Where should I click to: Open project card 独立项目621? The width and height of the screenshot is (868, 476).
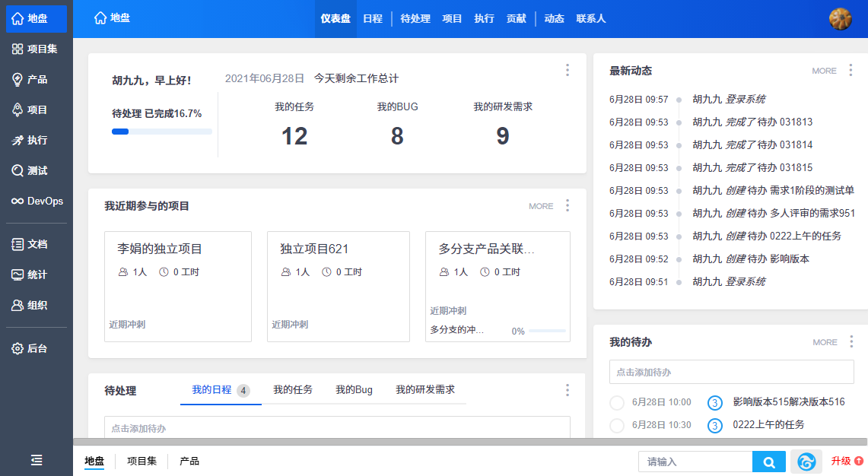339,287
